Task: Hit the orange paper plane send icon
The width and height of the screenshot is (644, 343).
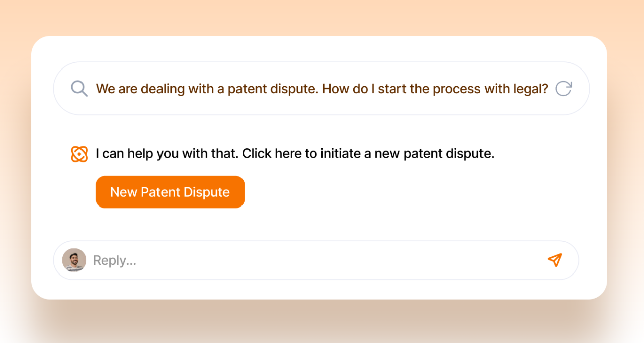Action: point(554,260)
